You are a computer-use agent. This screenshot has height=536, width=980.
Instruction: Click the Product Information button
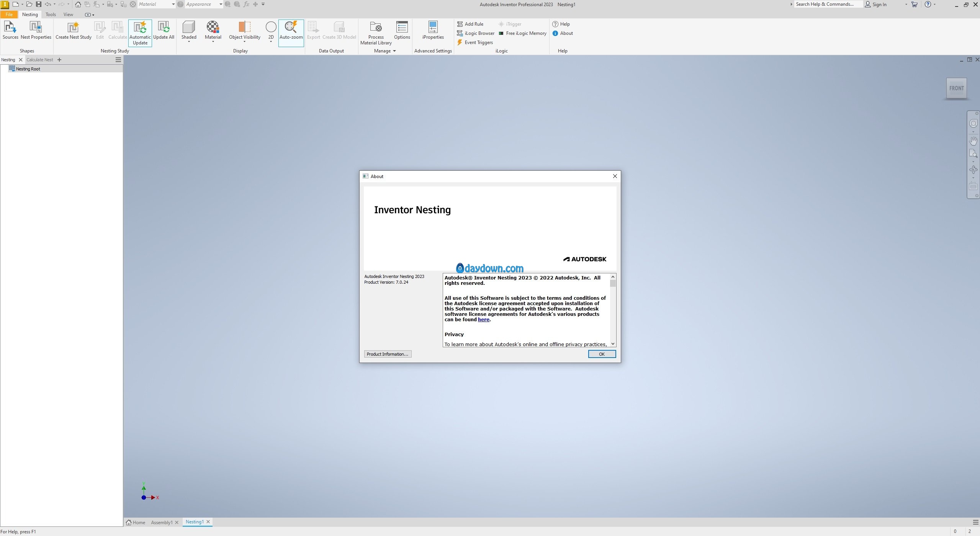point(388,354)
